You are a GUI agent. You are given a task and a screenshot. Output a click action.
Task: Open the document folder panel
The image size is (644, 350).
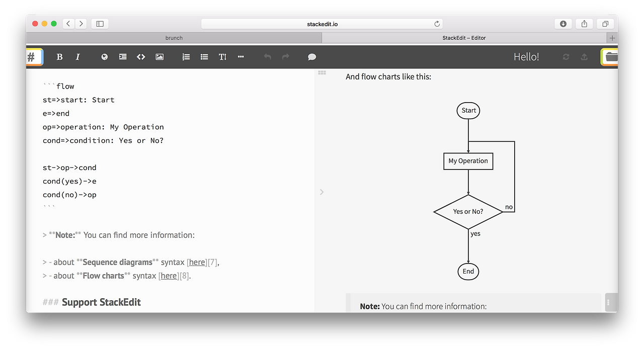[x=610, y=57]
